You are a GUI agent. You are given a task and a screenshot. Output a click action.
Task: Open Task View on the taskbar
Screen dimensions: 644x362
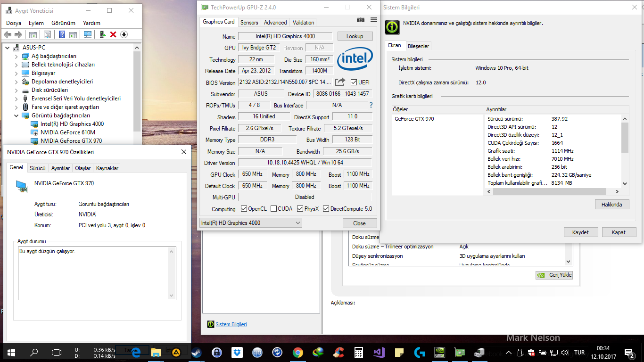click(x=57, y=352)
